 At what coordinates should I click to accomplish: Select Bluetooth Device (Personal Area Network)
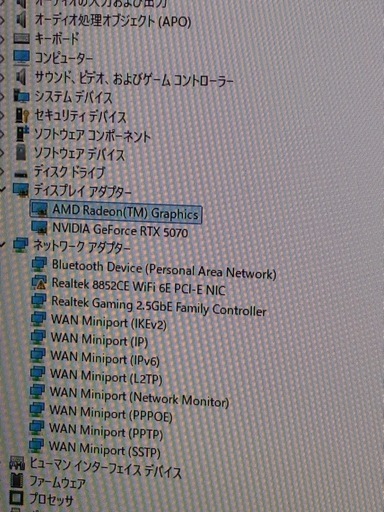click(x=164, y=269)
